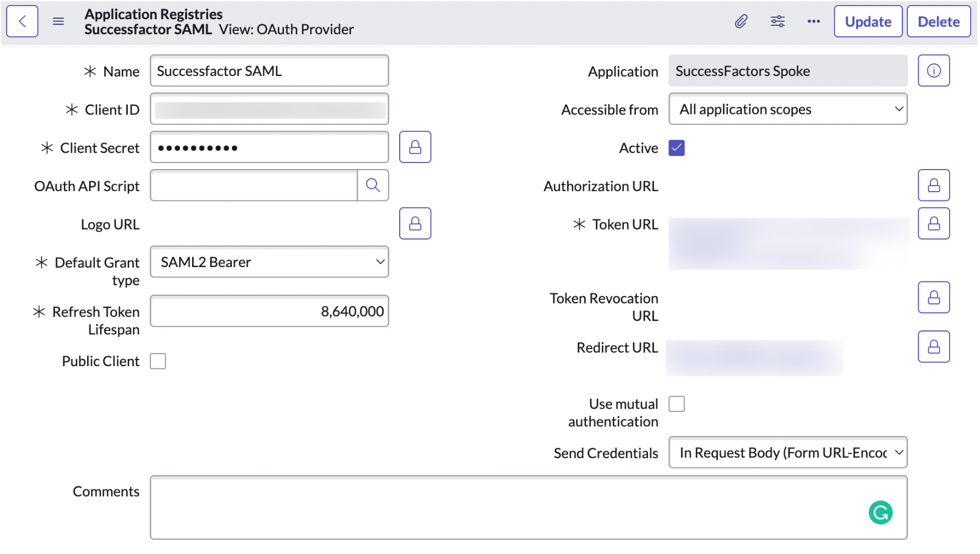Image resolution: width=980 pixels, height=554 pixels.
Task: Go back using the left arrow button
Action: point(22,21)
